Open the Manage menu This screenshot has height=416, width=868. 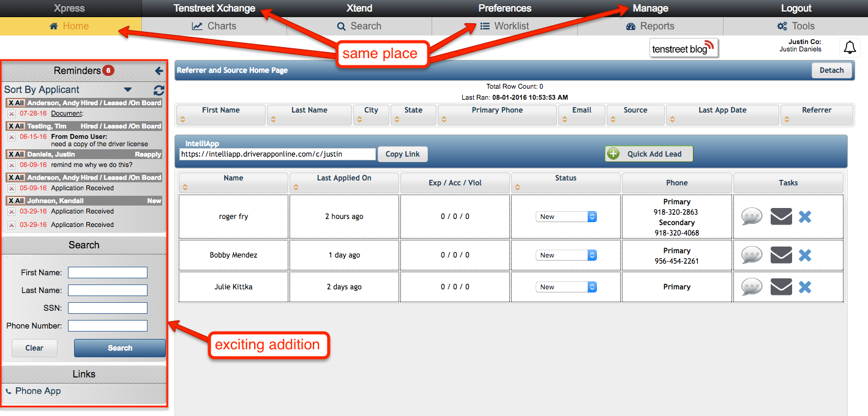point(651,9)
